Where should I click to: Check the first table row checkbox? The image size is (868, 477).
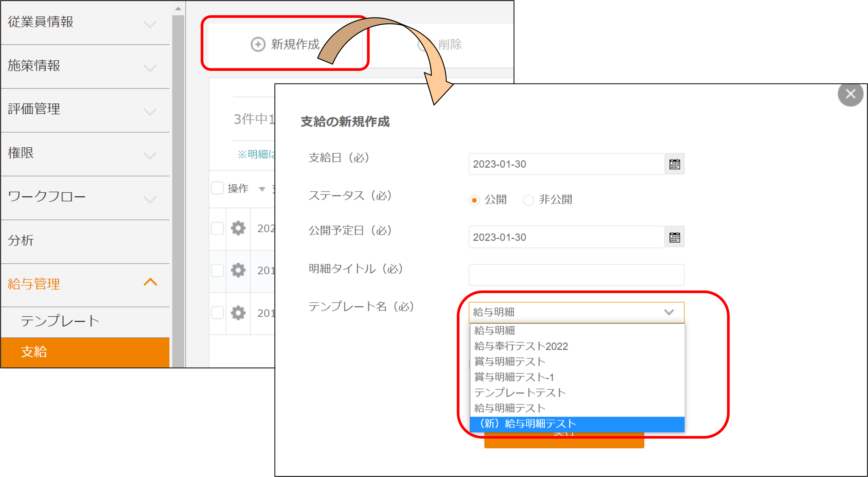click(x=217, y=228)
